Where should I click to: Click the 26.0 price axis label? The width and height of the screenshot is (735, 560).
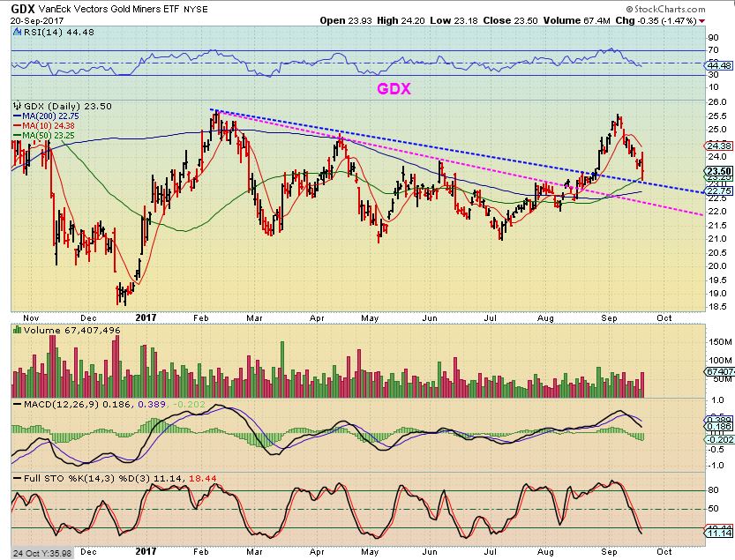717,101
